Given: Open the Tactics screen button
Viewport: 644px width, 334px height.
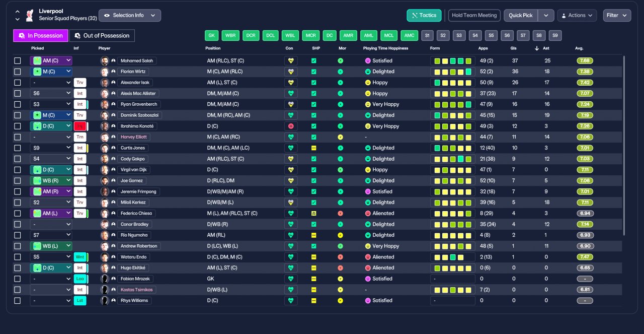Looking at the screenshot, I should [424, 15].
